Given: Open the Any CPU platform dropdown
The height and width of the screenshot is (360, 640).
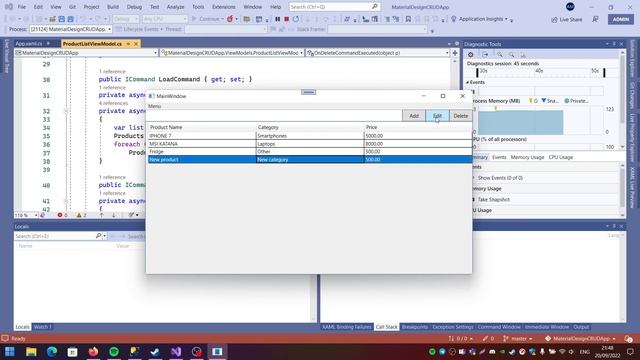Looking at the screenshot, I should (x=165, y=19).
